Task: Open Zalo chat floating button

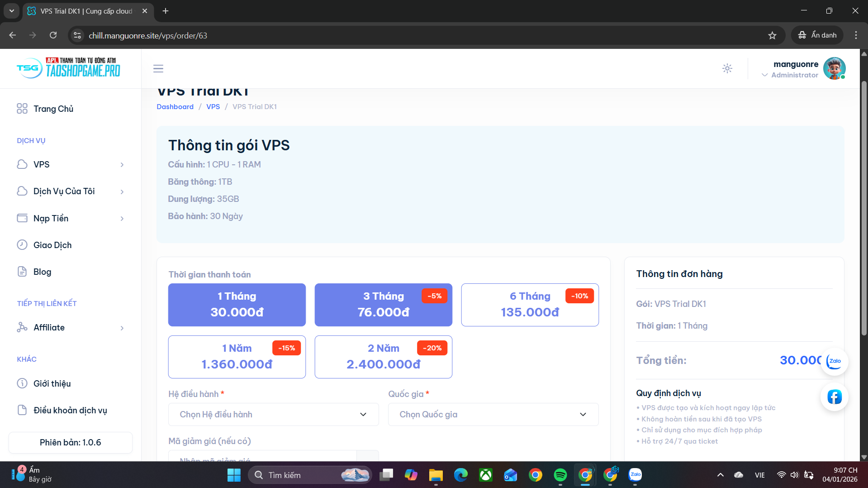Action: 834,361
